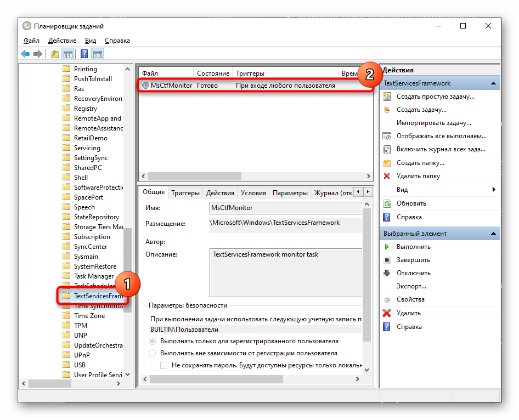Viewport: 519px width, 420px height.
Task: Click the blue help toolbar icon
Action: pos(84,54)
